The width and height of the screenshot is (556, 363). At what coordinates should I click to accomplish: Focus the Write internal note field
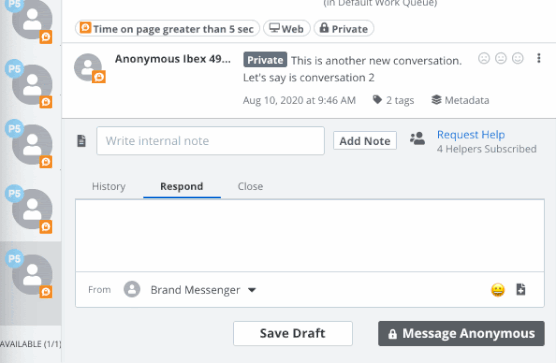point(211,141)
